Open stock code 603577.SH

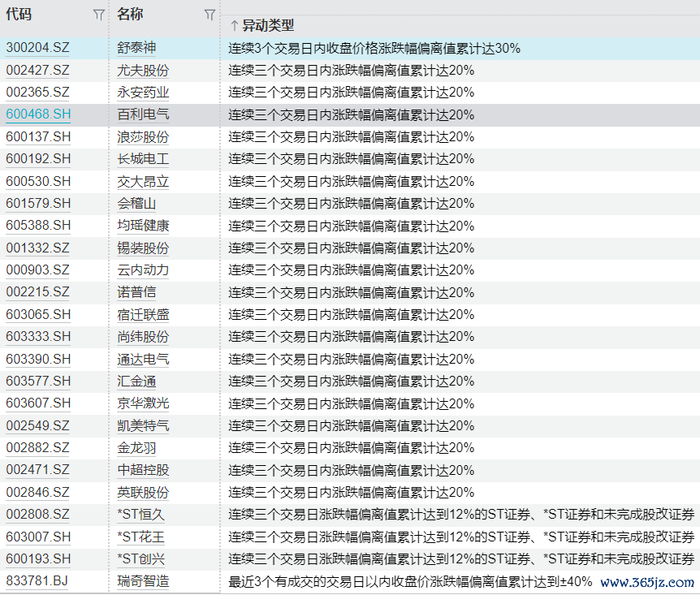click(38, 382)
